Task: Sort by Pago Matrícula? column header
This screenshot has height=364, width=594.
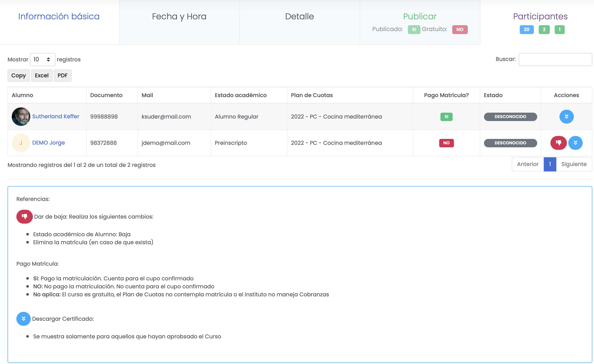Action: (x=446, y=95)
